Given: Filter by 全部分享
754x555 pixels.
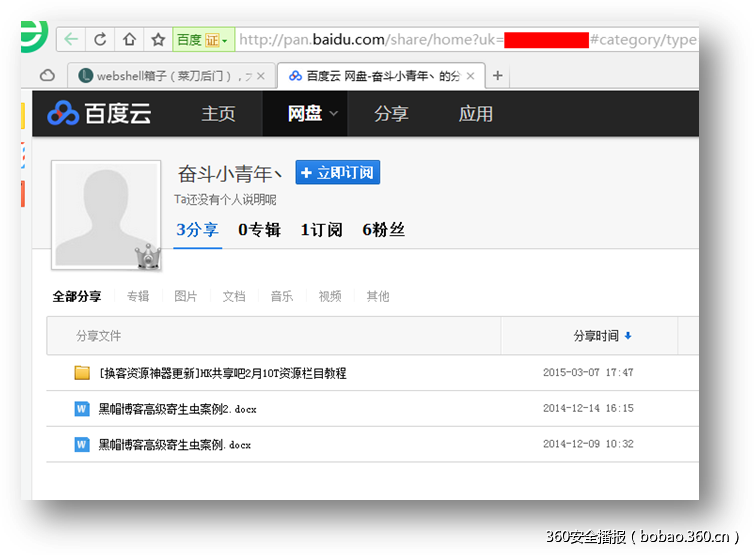Looking at the screenshot, I should coord(77,296).
